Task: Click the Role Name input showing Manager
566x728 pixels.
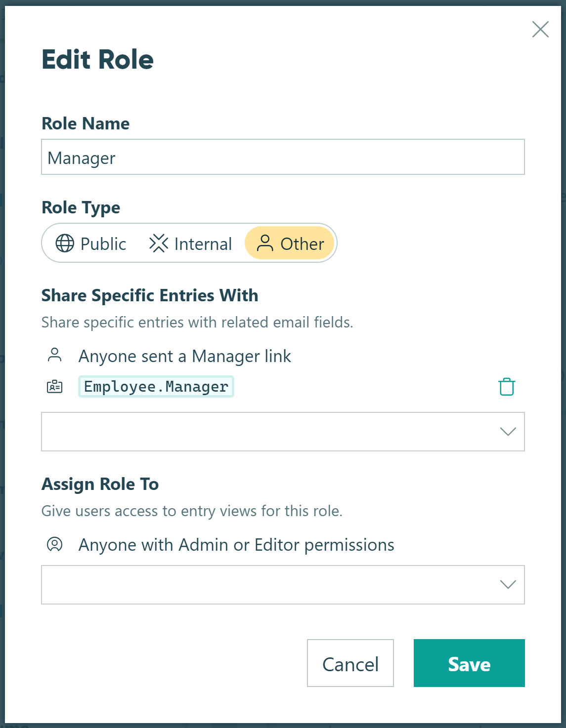Action: 283,157
